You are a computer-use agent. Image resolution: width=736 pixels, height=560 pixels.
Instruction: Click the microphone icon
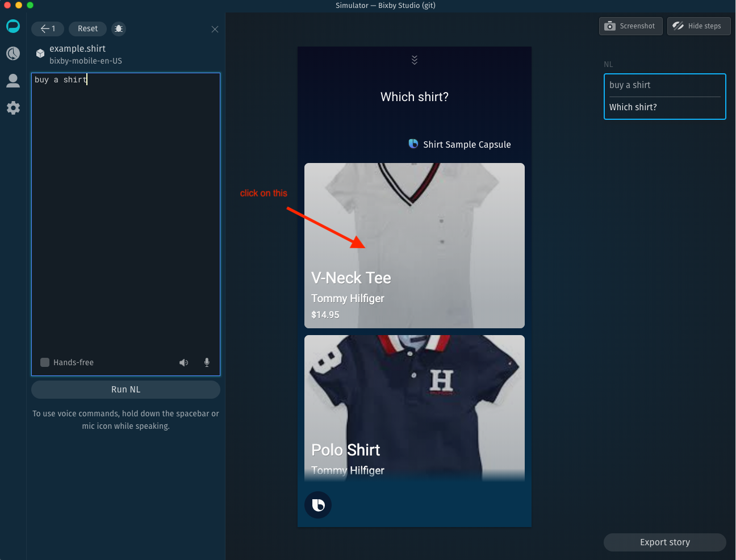[x=207, y=362]
